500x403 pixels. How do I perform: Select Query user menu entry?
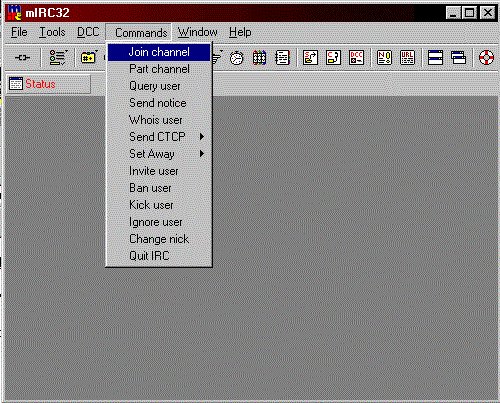pyautogui.click(x=159, y=86)
